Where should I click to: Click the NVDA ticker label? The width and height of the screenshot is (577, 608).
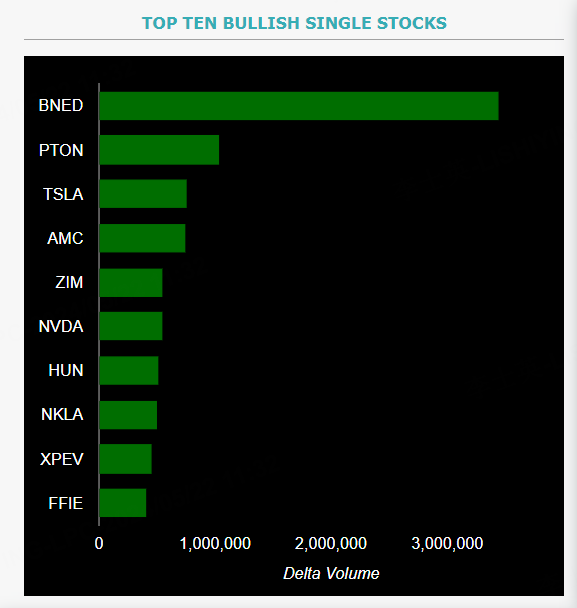coord(61,326)
